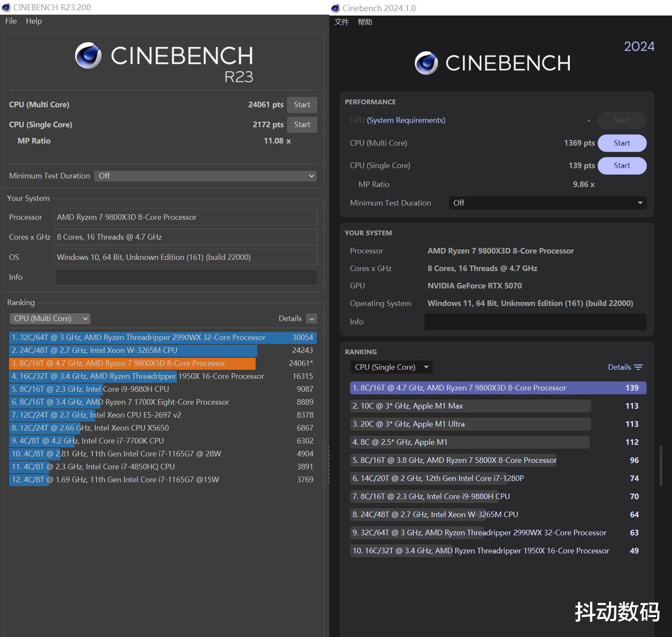The width and height of the screenshot is (672, 637).
Task: Expand the Details chevron in R23 ranking
Action: click(312, 318)
